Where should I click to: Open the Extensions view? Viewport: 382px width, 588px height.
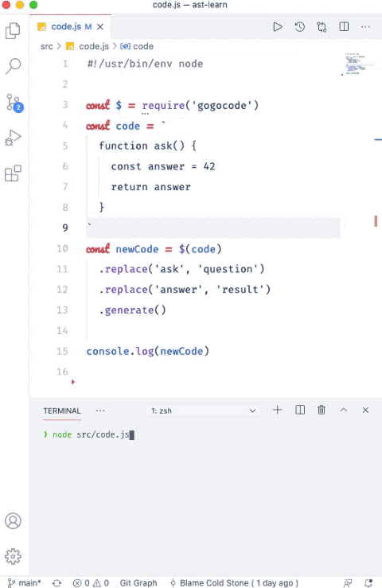14,173
